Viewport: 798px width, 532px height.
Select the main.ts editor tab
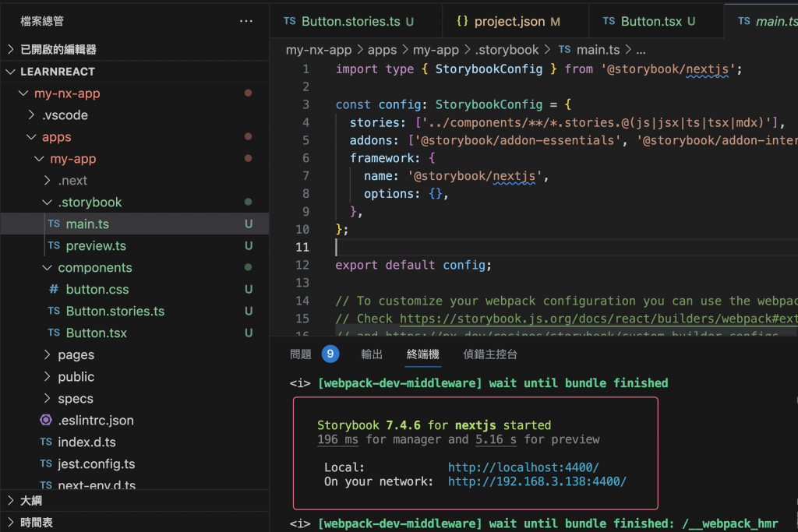coord(762,21)
